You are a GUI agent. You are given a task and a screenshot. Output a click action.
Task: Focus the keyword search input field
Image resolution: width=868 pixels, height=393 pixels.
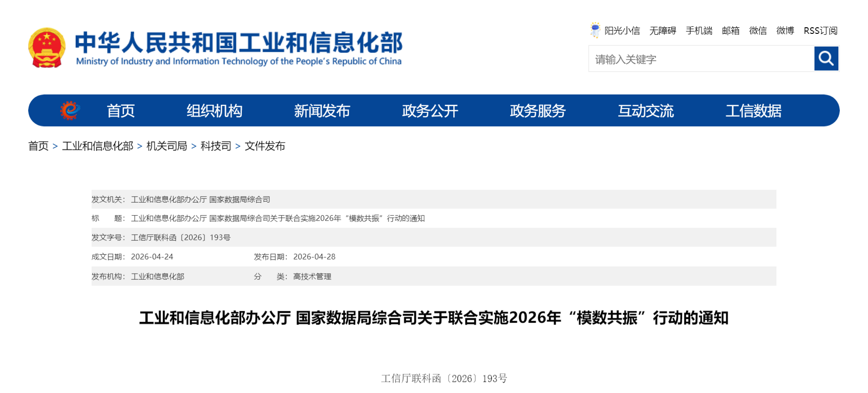click(x=701, y=59)
